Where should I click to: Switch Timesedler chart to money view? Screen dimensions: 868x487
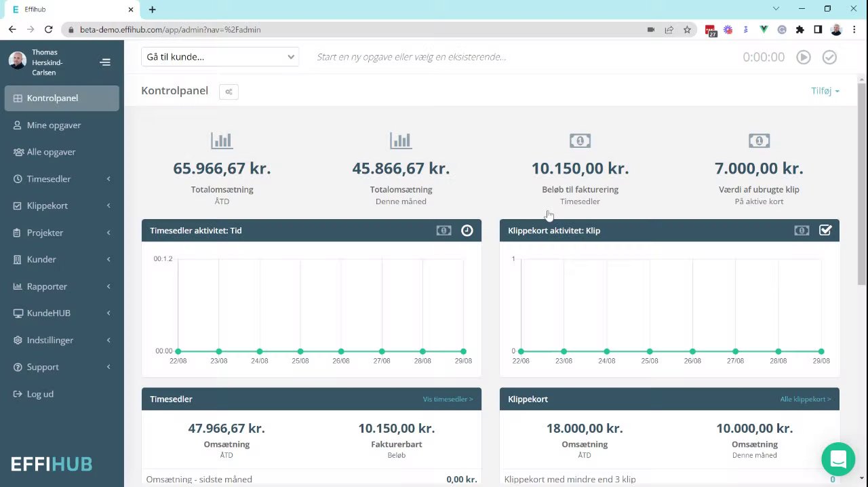click(443, 231)
